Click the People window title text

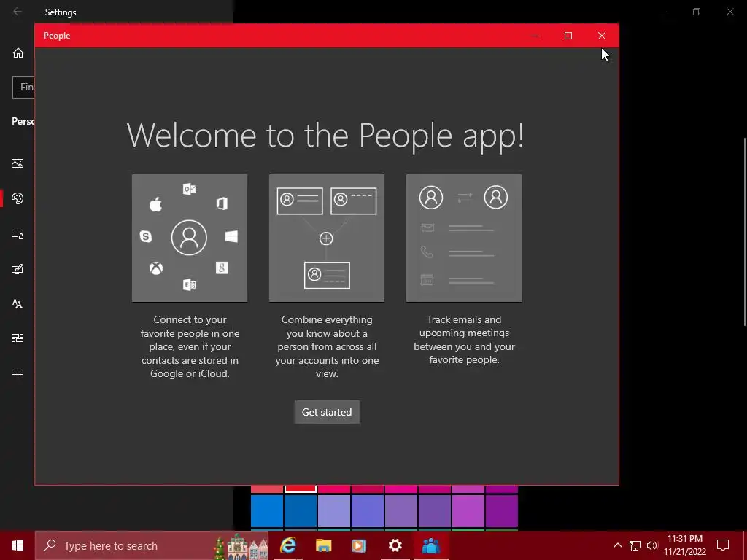57,36
